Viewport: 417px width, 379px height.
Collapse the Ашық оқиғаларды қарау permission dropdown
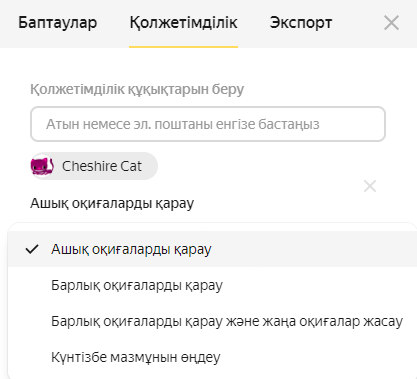coord(112,203)
